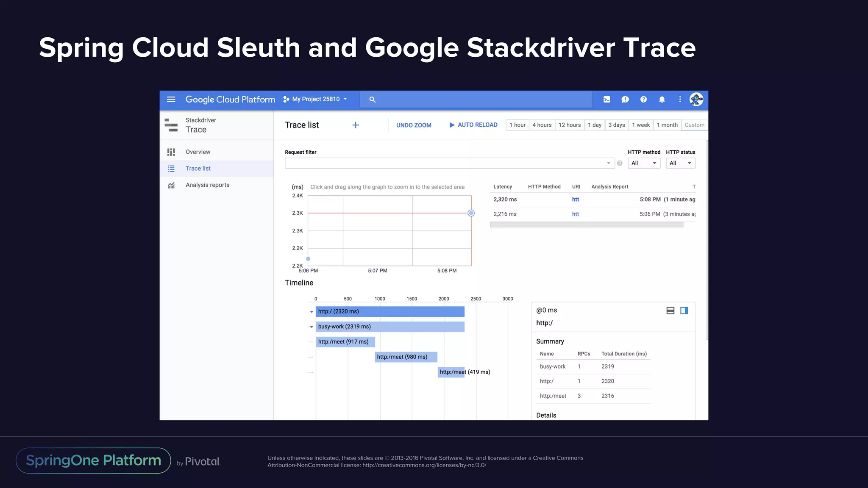868x488 pixels.
Task: Click the Details section heading
Action: coord(546,415)
